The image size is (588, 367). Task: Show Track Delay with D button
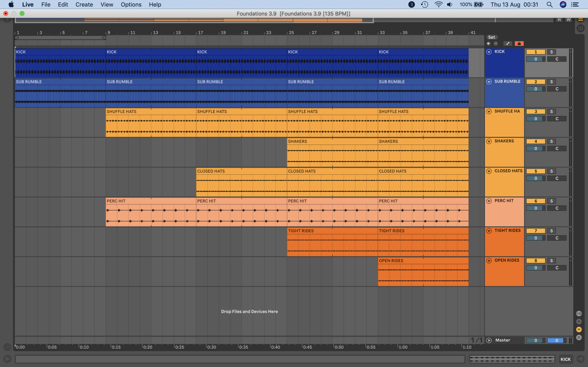[579, 338]
